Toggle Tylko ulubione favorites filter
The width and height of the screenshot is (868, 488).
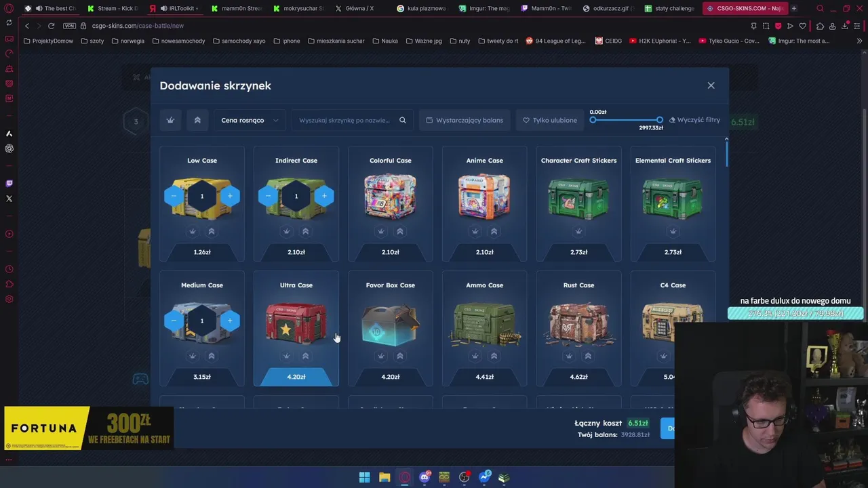point(550,120)
